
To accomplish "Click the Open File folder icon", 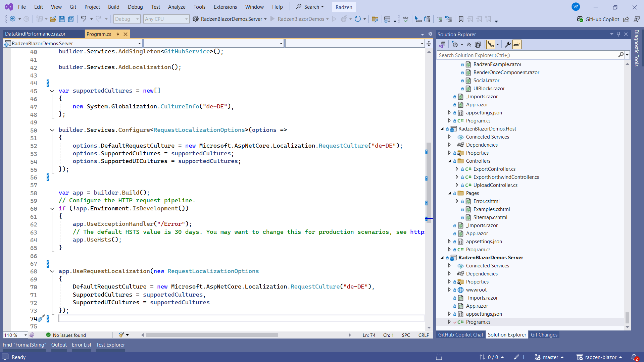I will tap(53, 19).
